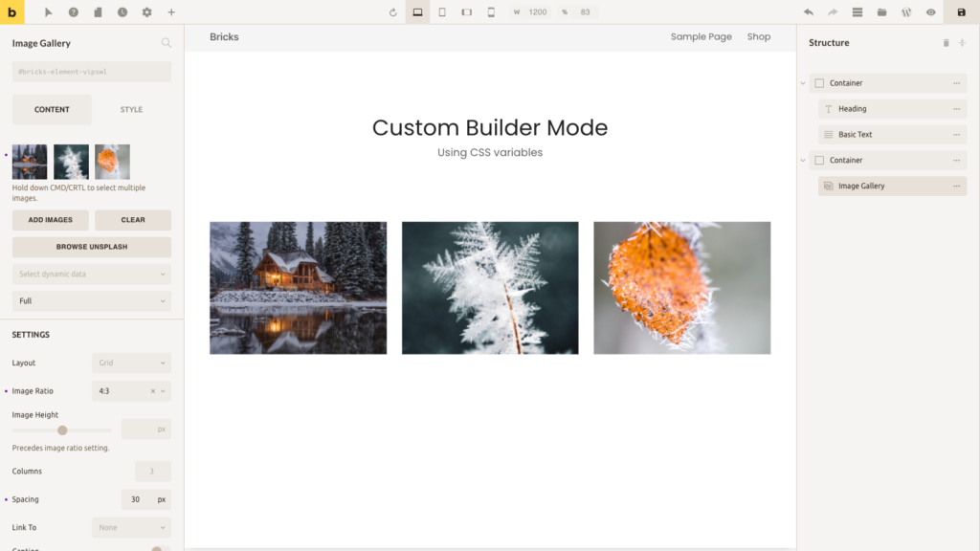Image resolution: width=980 pixels, height=551 pixels.
Task: Click the Bricks logo icon
Action: (11, 11)
